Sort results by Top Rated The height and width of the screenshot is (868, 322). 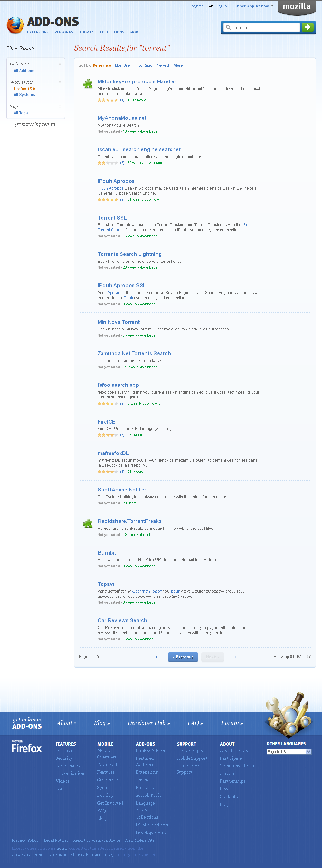pyautogui.click(x=145, y=66)
